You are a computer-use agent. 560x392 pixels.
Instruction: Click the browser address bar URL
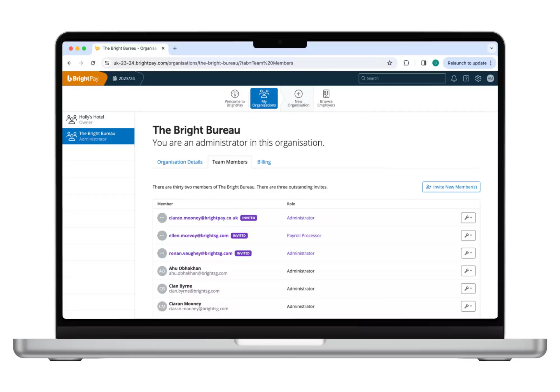tap(203, 63)
